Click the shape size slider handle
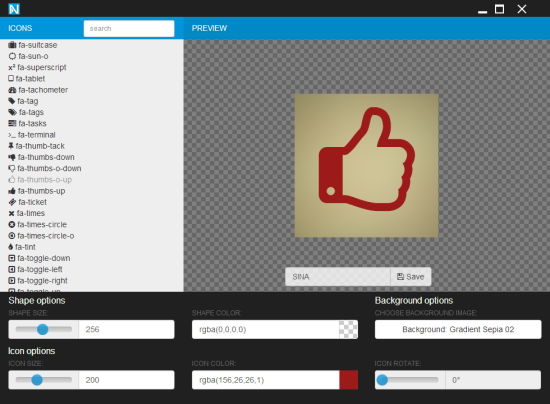The width and height of the screenshot is (550, 404). 42,329
